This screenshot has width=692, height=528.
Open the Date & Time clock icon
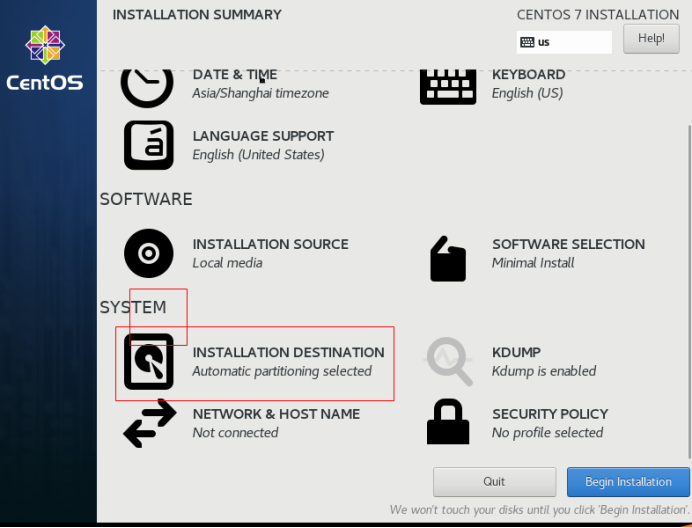[x=147, y=88]
